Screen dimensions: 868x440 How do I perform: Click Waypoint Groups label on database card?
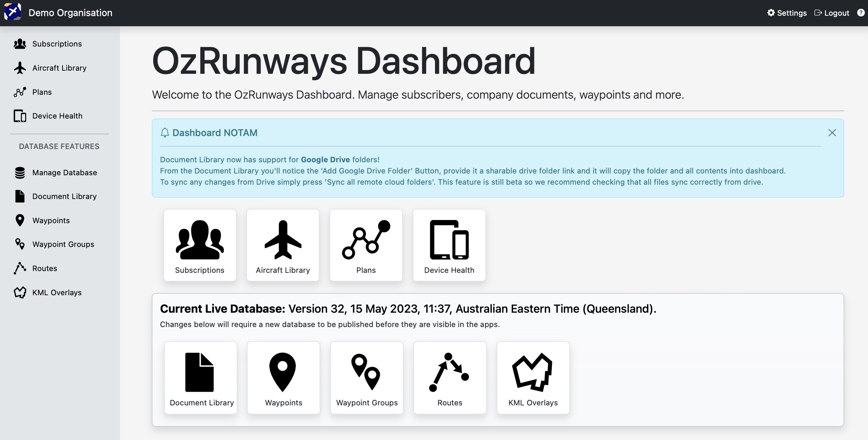click(367, 403)
